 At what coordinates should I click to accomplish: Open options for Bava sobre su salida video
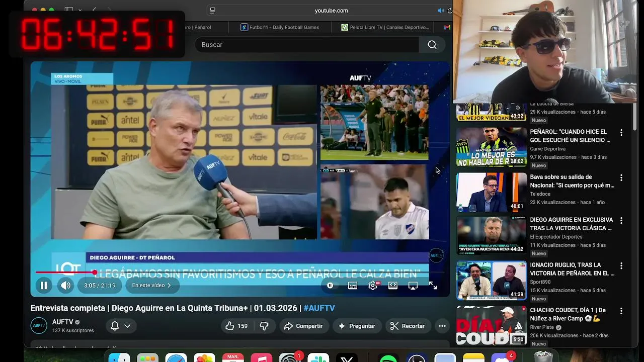click(x=621, y=178)
